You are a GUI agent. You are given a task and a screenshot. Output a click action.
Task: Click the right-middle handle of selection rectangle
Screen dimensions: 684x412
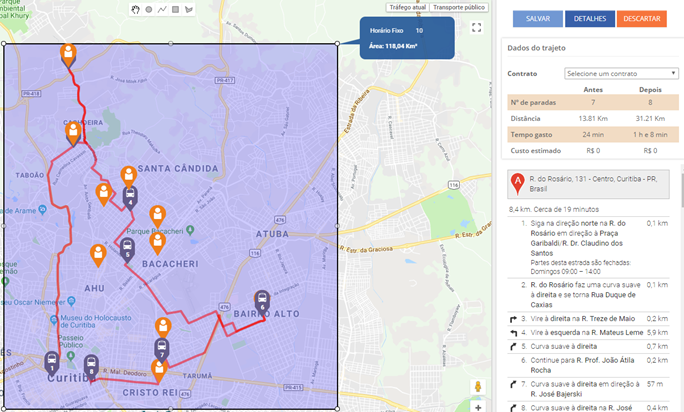(x=337, y=226)
